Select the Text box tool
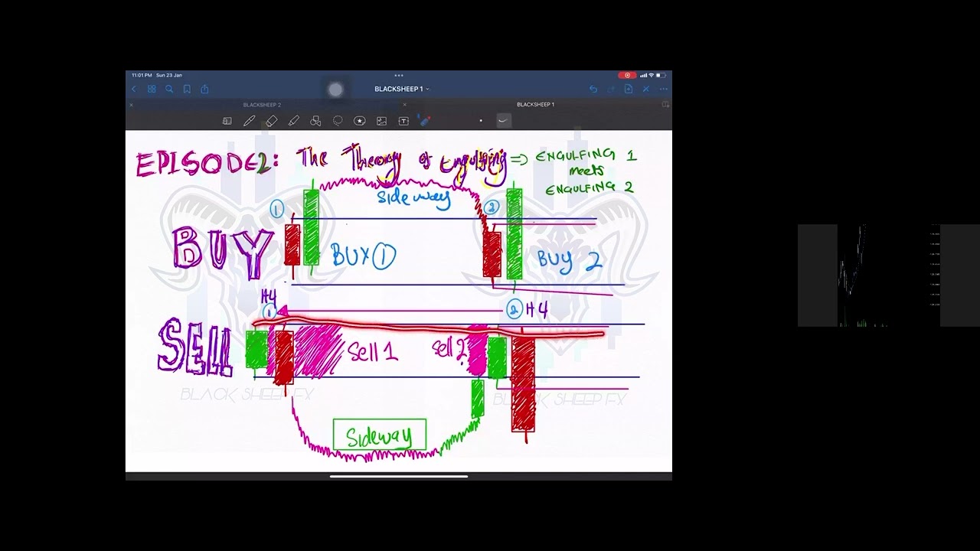The height and width of the screenshot is (551, 980). [x=403, y=121]
